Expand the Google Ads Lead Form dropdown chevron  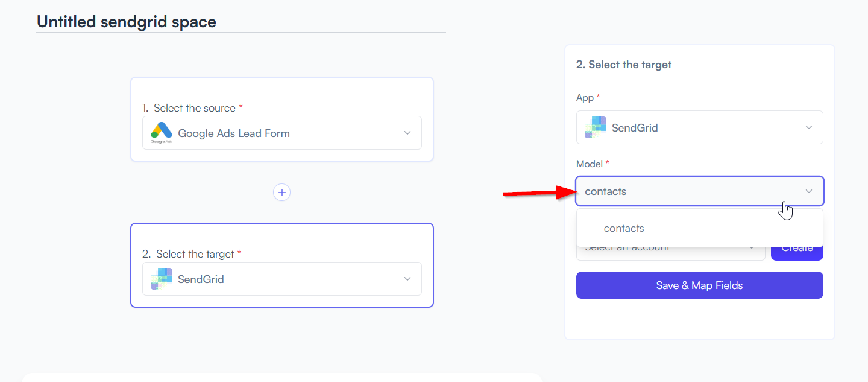(407, 133)
